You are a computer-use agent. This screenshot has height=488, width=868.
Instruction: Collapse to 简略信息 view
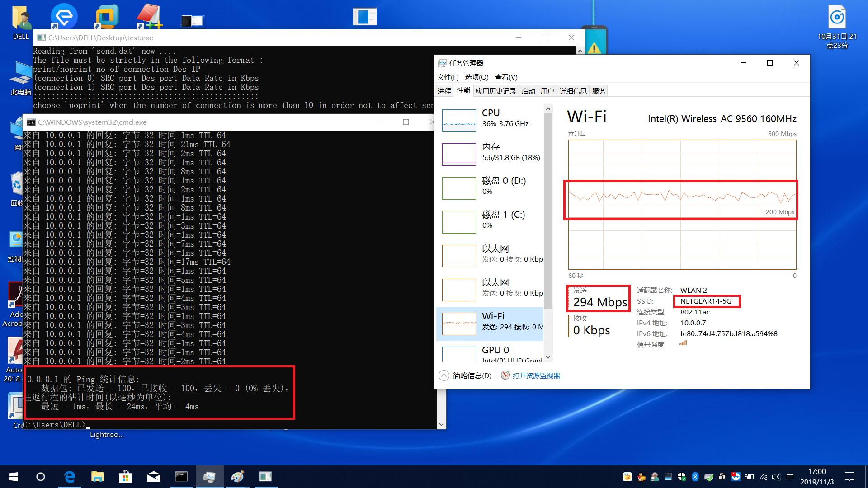click(x=466, y=375)
